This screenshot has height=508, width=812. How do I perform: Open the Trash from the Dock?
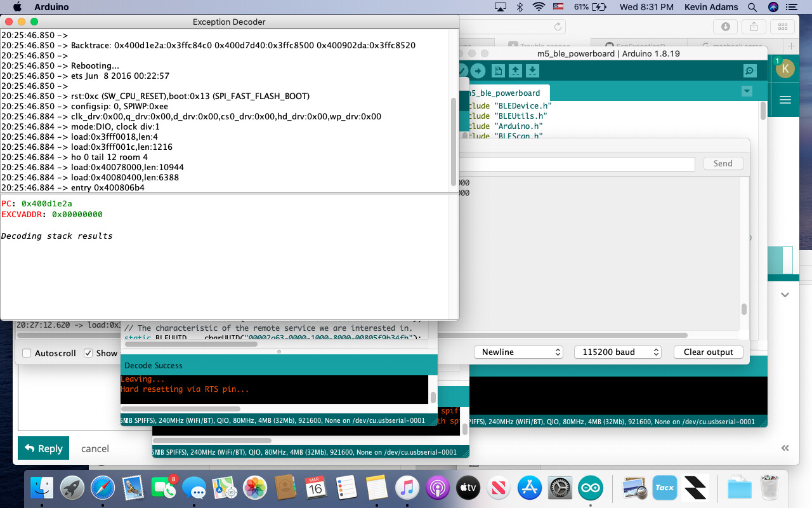click(769, 488)
